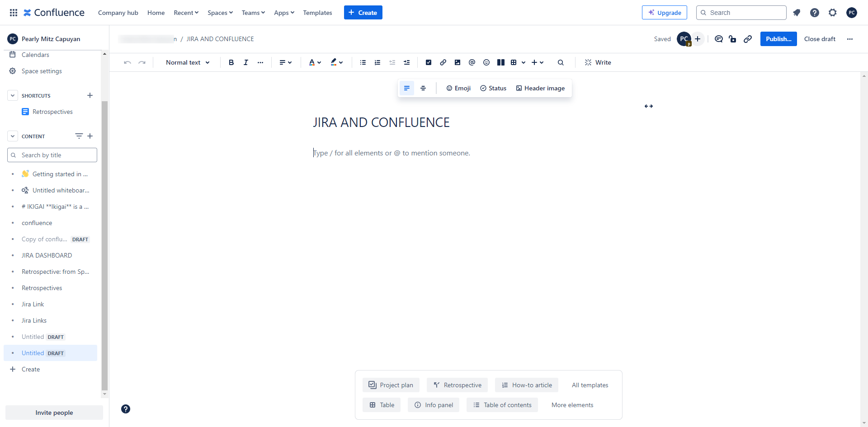Click Close draft
The height and width of the screenshot is (427, 868).
[820, 39]
